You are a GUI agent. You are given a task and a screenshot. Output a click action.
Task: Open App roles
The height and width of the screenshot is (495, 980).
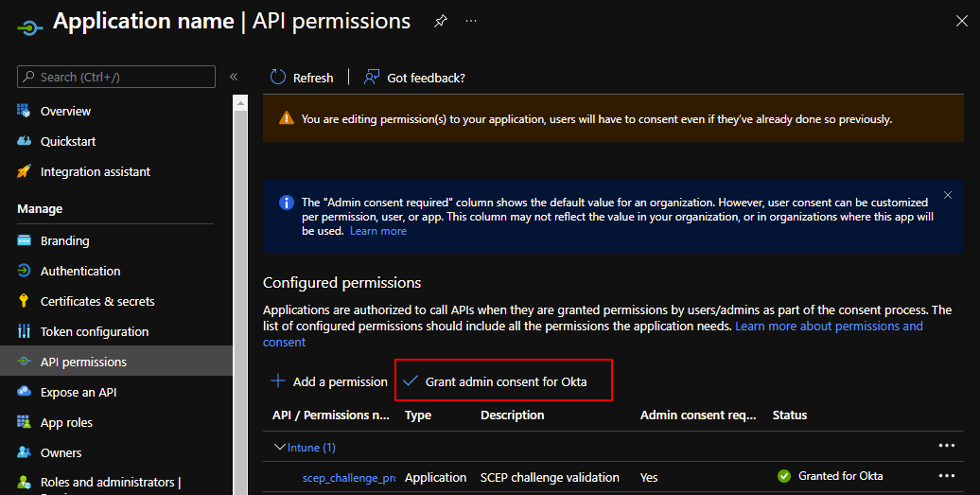coord(66,423)
